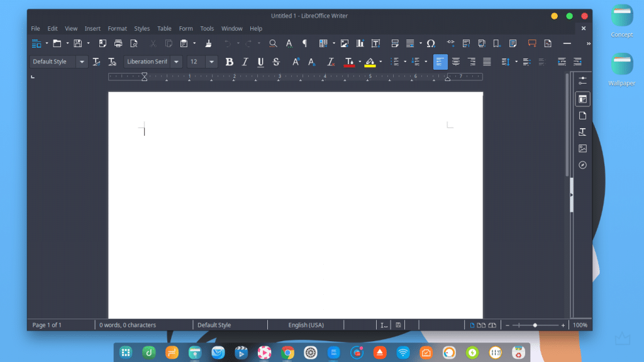Viewport: 644px width, 362px height.
Task: Open the Help menu
Action: 256,29
